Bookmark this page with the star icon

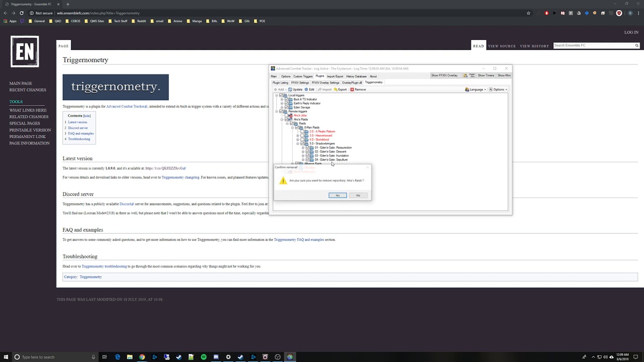(528, 13)
